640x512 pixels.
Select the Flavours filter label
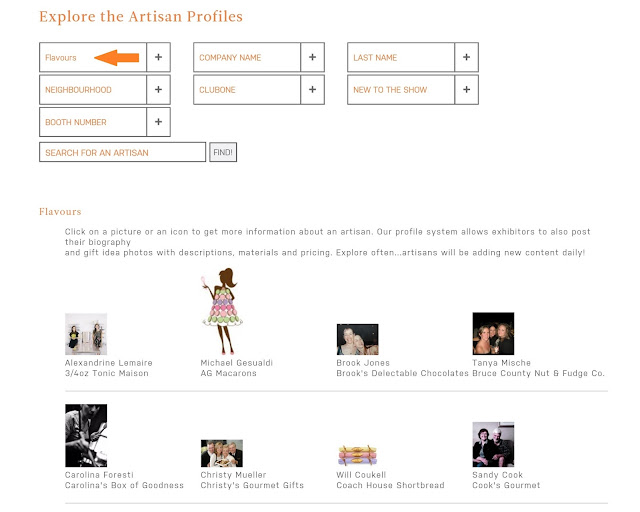point(61,58)
